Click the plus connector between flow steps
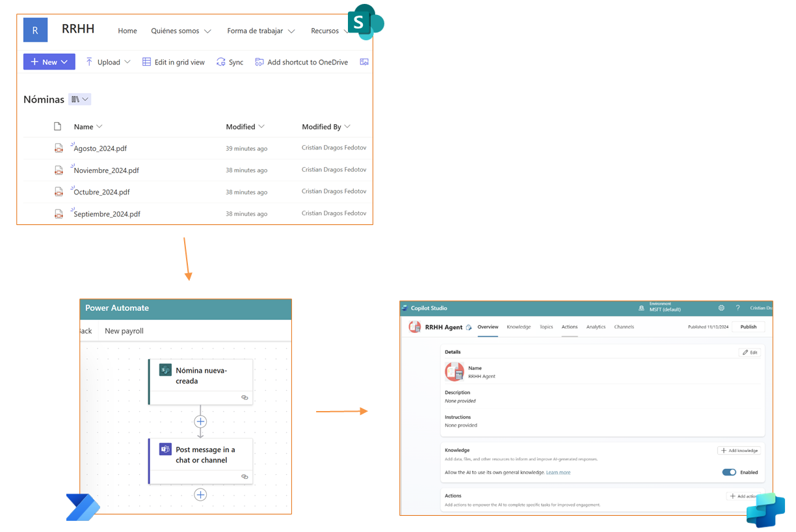This screenshot has height=532, width=796. tap(200, 421)
